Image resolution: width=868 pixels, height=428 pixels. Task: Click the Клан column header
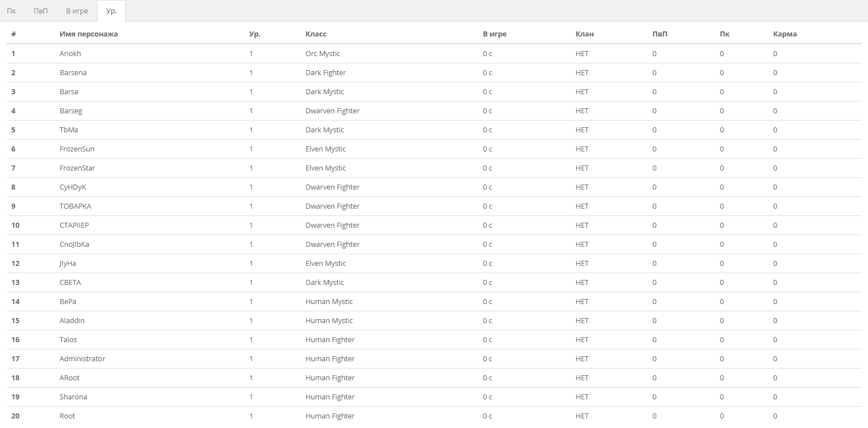(x=584, y=34)
